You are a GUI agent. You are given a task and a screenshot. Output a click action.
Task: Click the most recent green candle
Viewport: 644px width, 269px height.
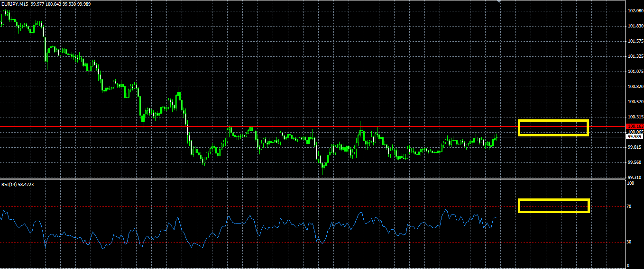(497, 138)
